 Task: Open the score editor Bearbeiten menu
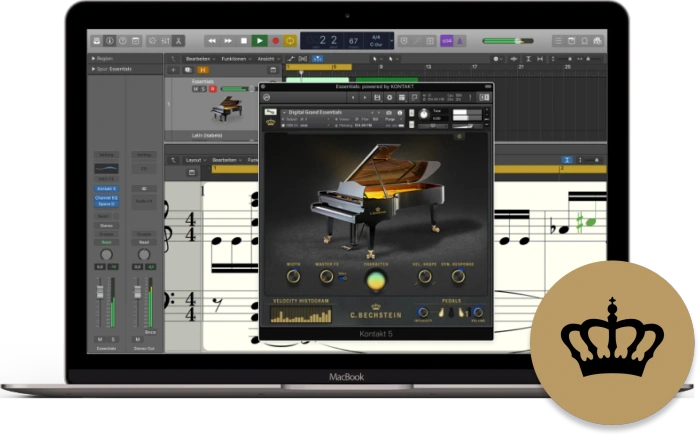(227, 160)
